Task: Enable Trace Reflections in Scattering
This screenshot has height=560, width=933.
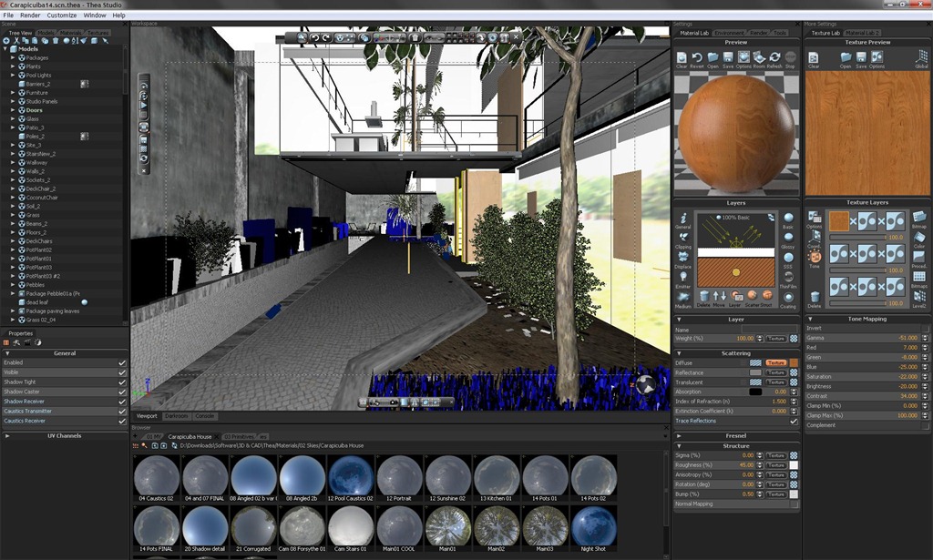Action: [x=794, y=421]
